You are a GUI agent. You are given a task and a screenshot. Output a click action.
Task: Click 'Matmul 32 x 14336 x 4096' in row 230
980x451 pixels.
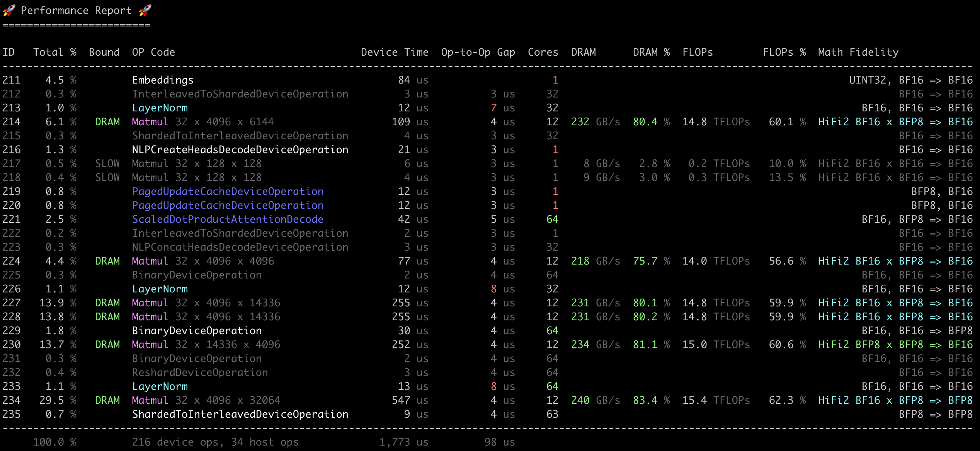pyautogui.click(x=206, y=345)
